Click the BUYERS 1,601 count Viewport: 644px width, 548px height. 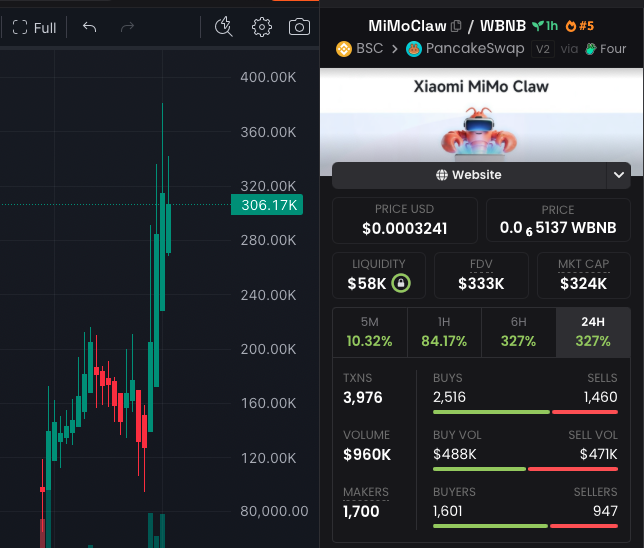tap(447, 511)
